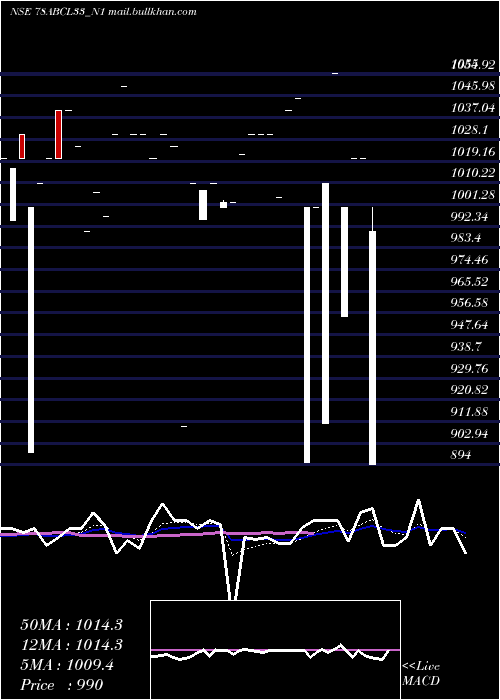Click the 983.4 price axis label
Image resolution: width=500 pixels, height=700 pixels.
coord(466,238)
